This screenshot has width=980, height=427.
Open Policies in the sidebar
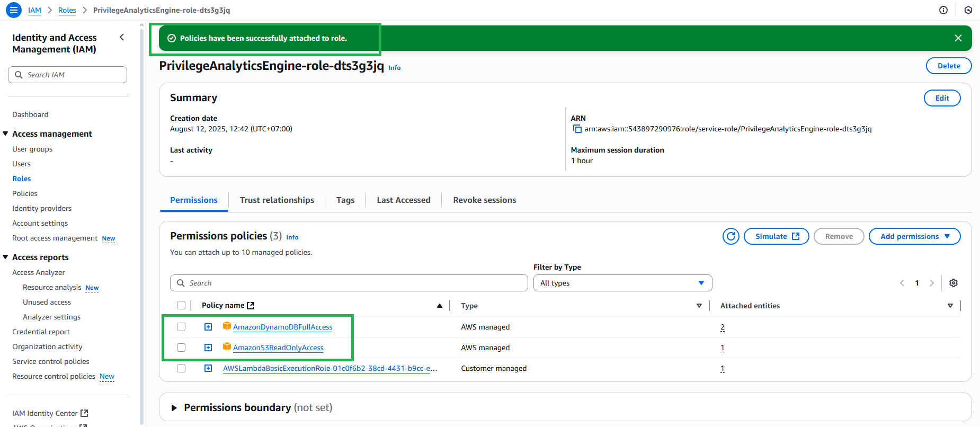25,193
